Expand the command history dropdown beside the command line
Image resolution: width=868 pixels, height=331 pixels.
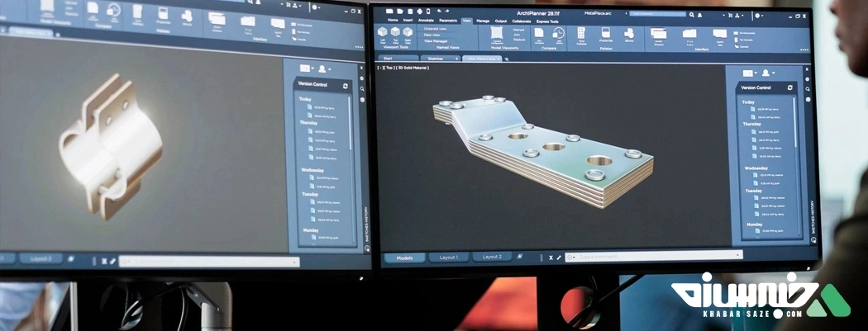click(570, 257)
